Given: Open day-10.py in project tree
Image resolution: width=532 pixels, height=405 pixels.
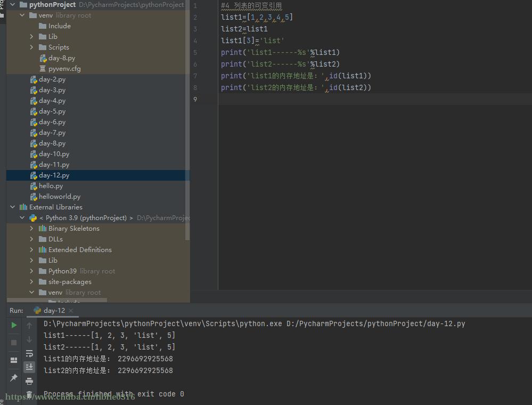Looking at the screenshot, I should tap(54, 154).
